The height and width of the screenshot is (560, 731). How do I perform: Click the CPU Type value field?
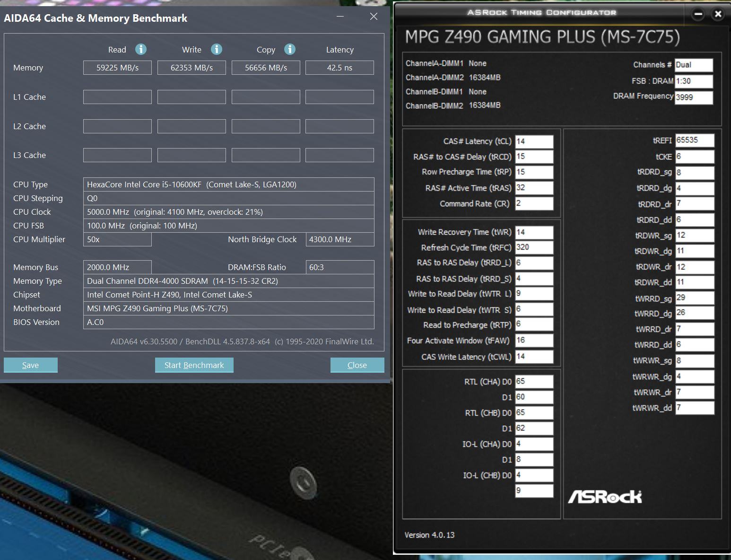pyautogui.click(x=229, y=184)
